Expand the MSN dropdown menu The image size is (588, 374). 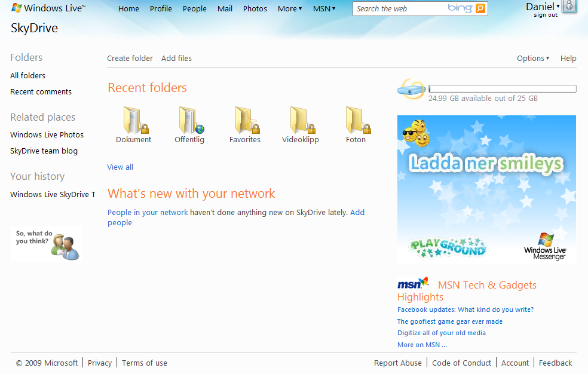click(324, 8)
